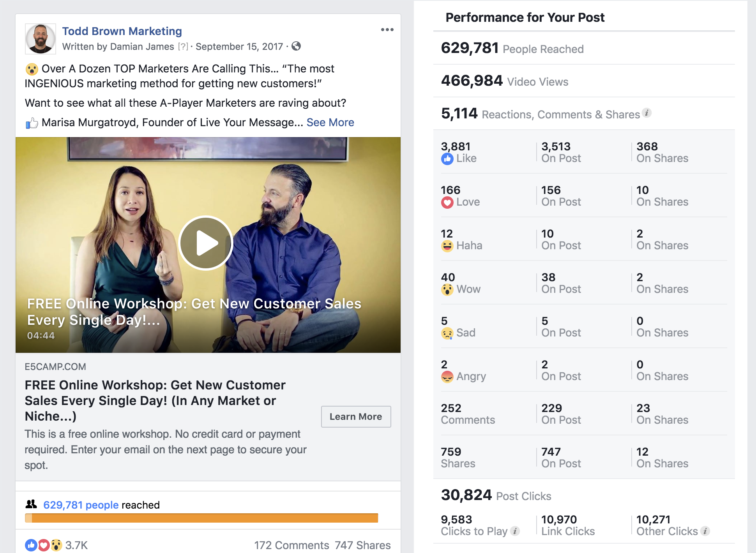Click info icon next to Other Clicks
Screen dimensions: 756x553
[705, 531]
